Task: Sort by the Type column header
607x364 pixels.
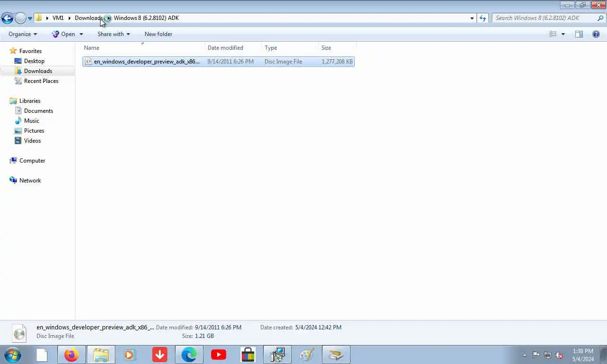Action: pos(290,48)
